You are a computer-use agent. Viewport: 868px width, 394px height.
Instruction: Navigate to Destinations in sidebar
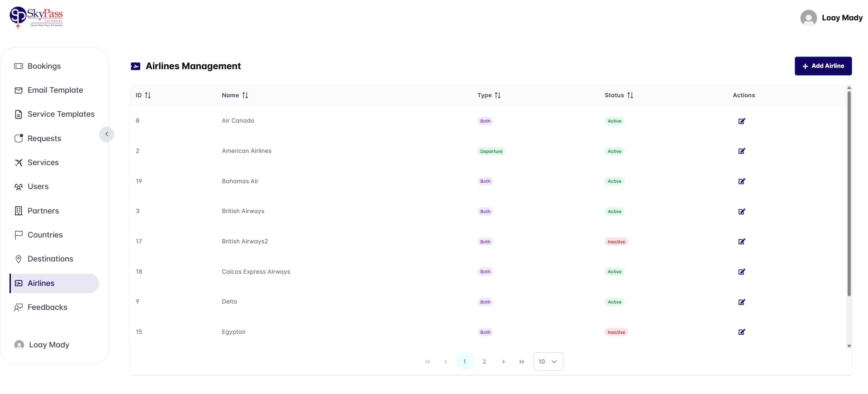(x=50, y=259)
